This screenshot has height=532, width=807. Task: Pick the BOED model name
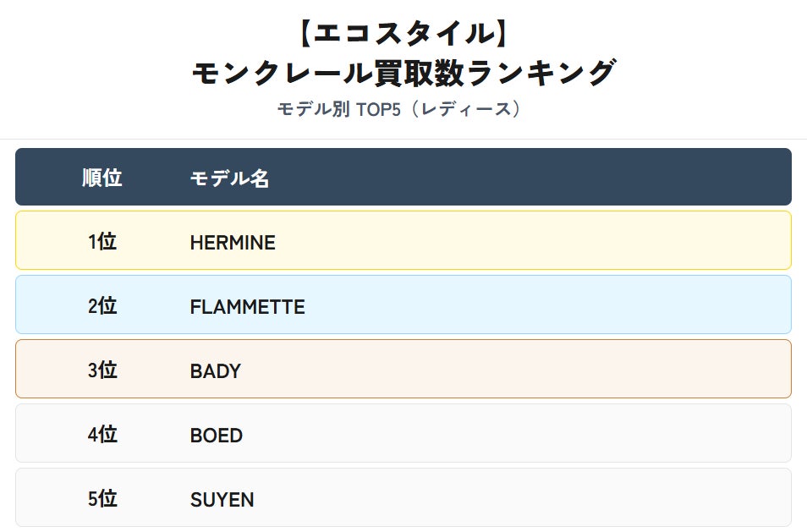click(217, 436)
